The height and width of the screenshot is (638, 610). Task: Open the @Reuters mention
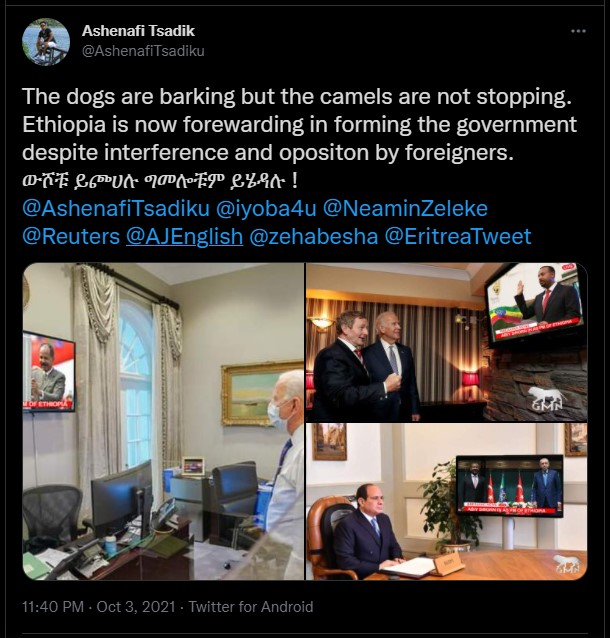click(71, 236)
